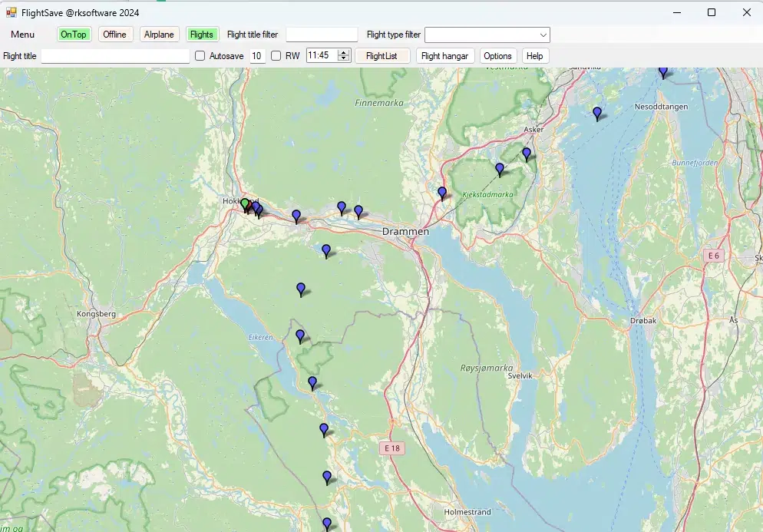The image size is (763, 532).
Task: Click the FlightSave icon in the title bar
Action: 14,12
